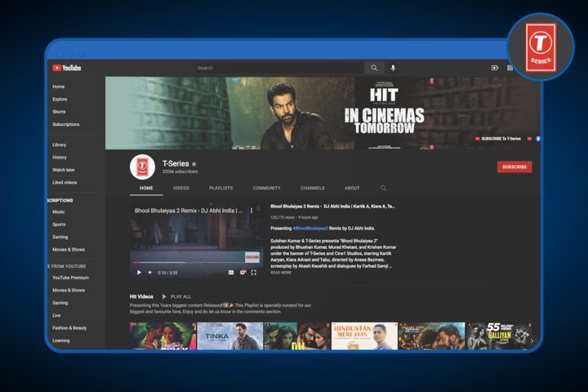Image resolution: width=588 pixels, height=392 pixels.
Task: Switch to the Playlists tab
Action: click(220, 188)
